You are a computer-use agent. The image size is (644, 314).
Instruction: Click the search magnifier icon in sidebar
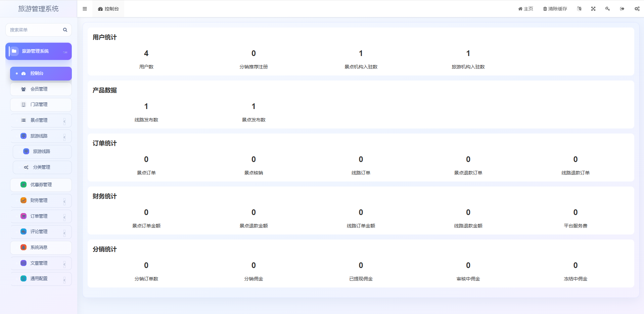[x=65, y=30]
